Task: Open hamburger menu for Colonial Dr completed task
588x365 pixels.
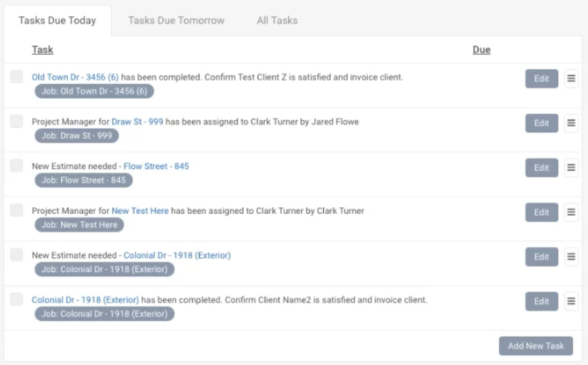Action: (571, 301)
